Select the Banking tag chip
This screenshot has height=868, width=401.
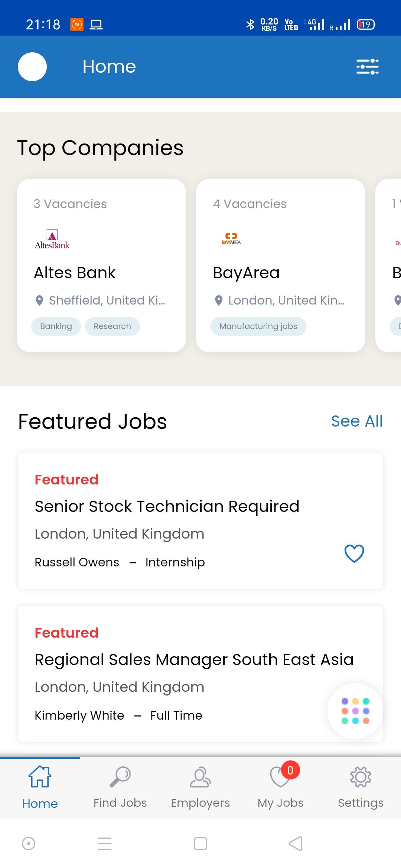(56, 326)
